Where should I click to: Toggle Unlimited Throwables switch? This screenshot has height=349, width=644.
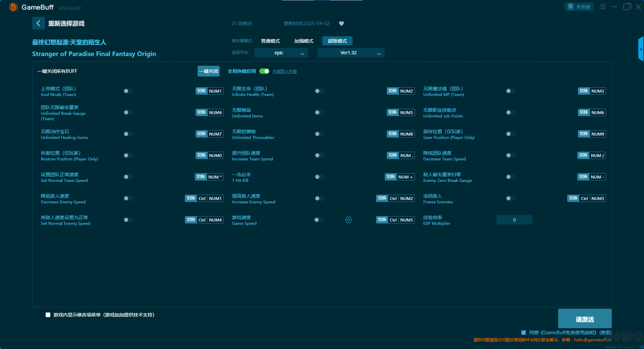[320, 134]
